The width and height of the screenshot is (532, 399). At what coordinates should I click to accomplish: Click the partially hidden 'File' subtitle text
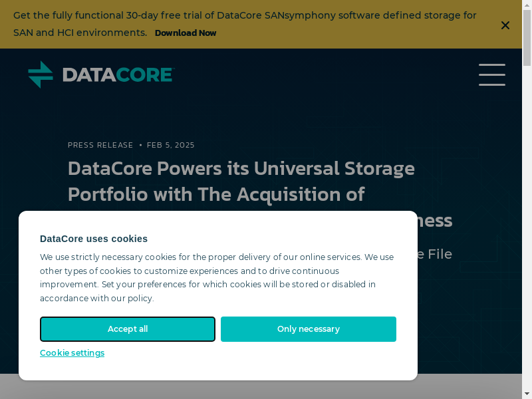tap(439, 254)
